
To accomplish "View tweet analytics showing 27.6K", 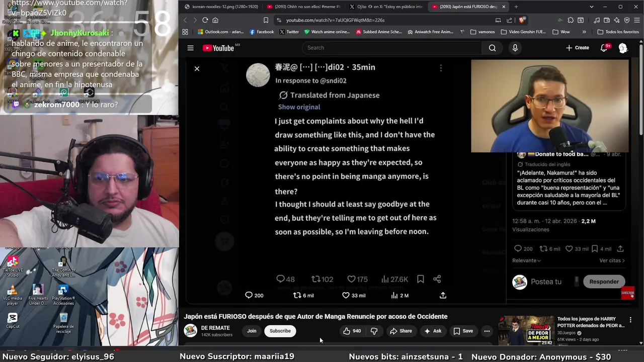I will pos(394,279).
